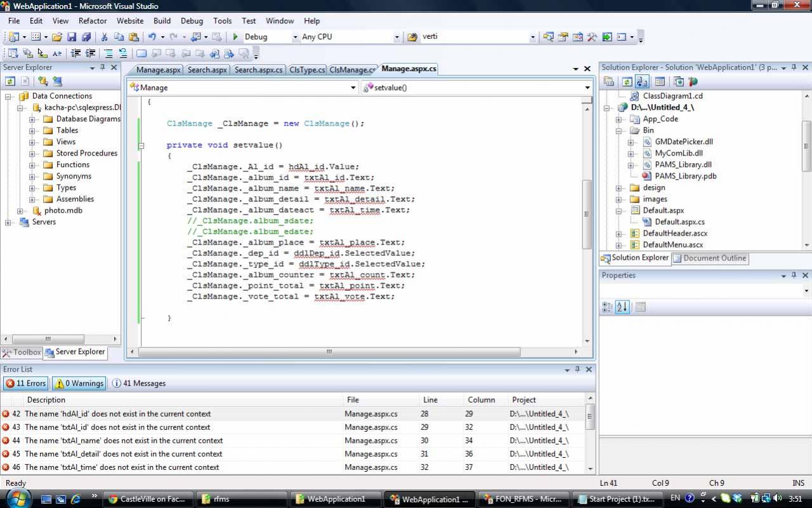The height and width of the screenshot is (508, 812).
Task: Solution Explorer ASP.NET Configuration icon
Action: pyautogui.click(x=693, y=81)
